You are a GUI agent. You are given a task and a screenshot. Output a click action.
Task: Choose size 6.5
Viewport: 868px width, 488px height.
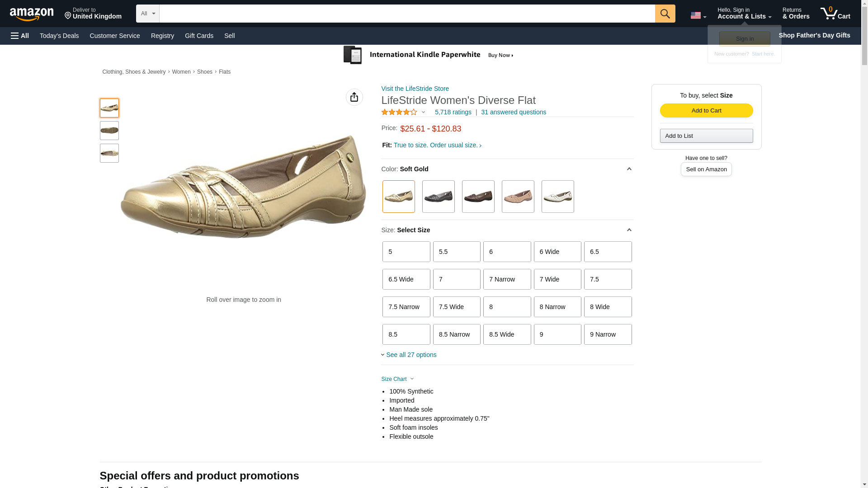point(608,252)
